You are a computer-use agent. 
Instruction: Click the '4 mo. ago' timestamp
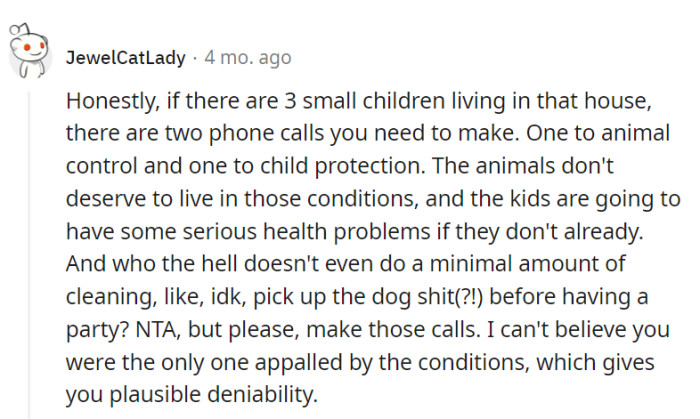[247, 58]
